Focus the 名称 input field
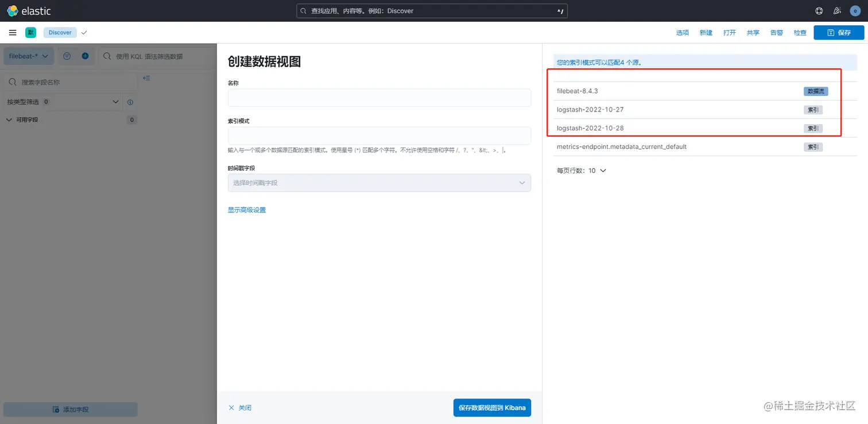 point(379,98)
